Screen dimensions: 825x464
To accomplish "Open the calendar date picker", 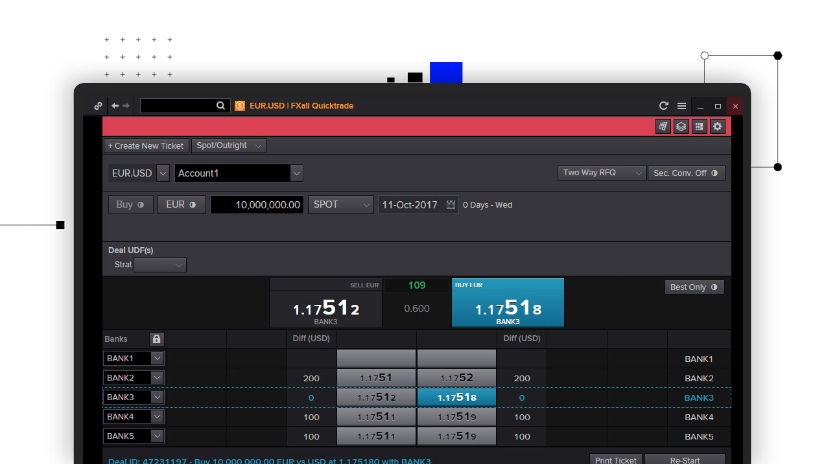I will (x=450, y=205).
